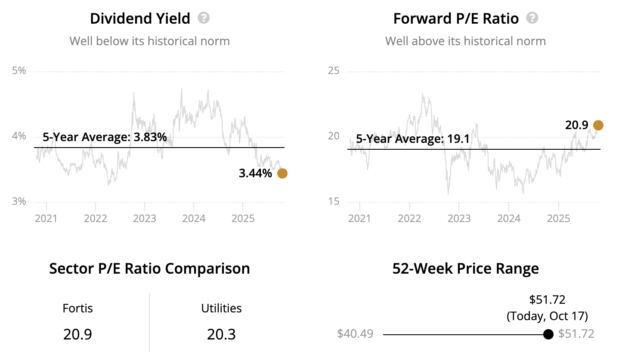Image resolution: width=619 pixels, height=364 pixels.
Task: Click the gray $51.72 52-week high label
Action: point(576,334)
